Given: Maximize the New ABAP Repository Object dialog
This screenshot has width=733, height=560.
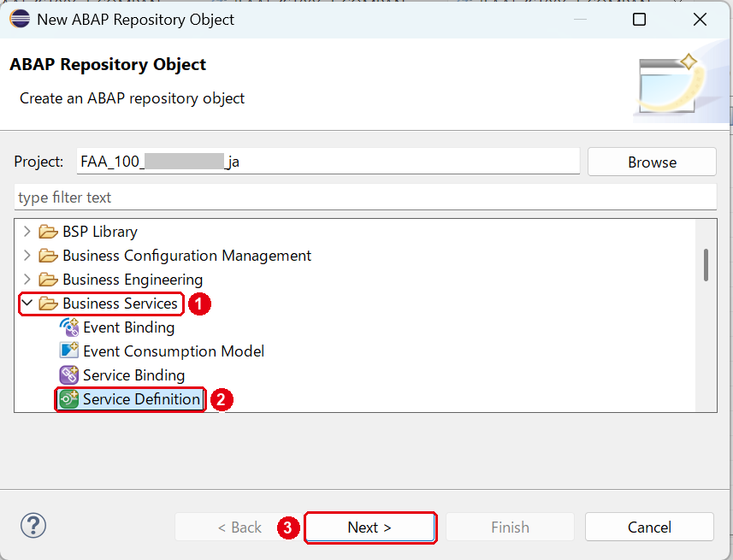Looking at the screenshot, I should 639,19.
